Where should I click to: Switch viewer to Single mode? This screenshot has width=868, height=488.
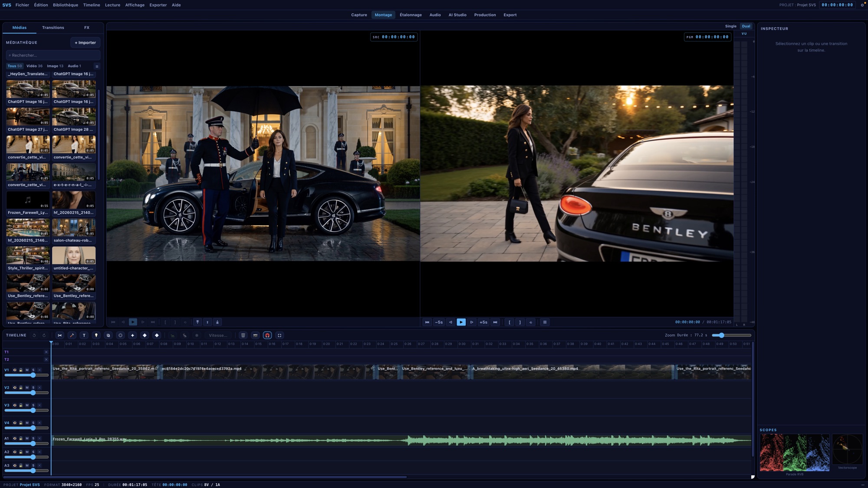pyautogui.click(x=731, y=26)
